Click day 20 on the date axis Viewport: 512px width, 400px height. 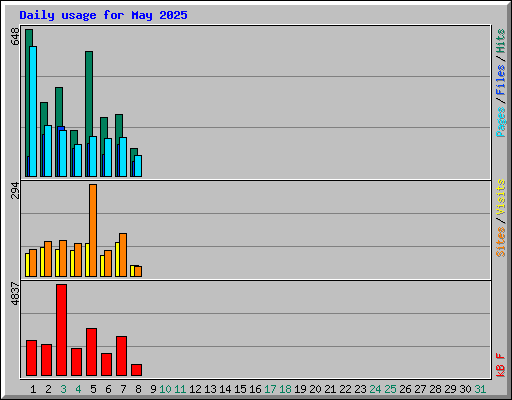pyautogui.click(x=315, y=389)
